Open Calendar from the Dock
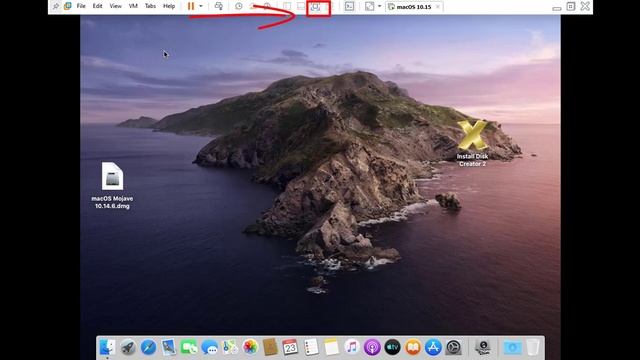Viewport: 640px width, 360px height. tap(290, 347)
